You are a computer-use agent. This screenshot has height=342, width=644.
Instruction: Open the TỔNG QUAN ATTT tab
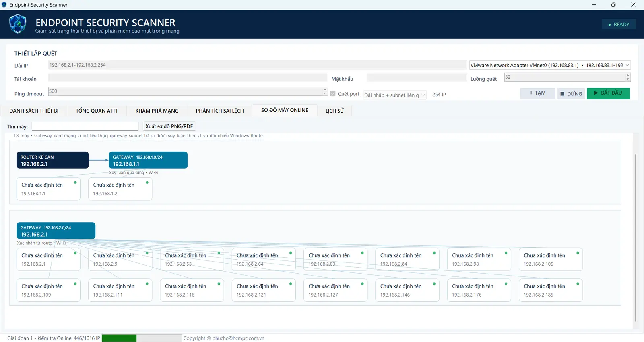click(97, 111)
